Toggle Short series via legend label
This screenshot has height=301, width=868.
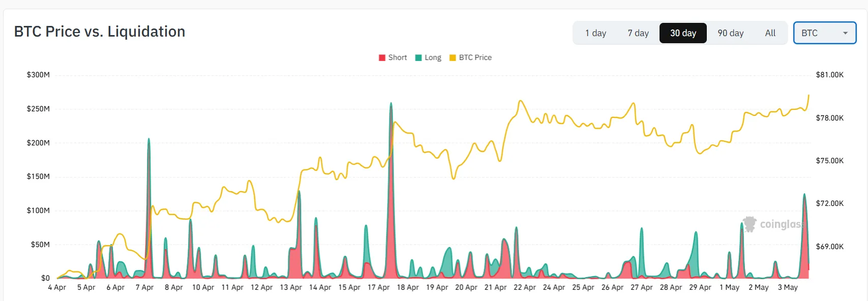coord(398,58)
